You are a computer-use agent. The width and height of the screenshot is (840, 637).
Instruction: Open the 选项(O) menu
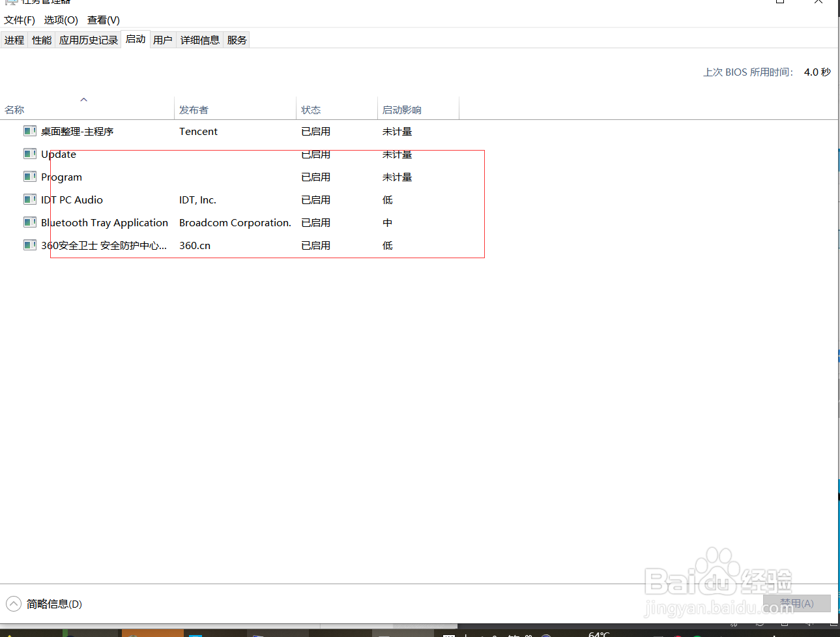click(x=61, y=20)
